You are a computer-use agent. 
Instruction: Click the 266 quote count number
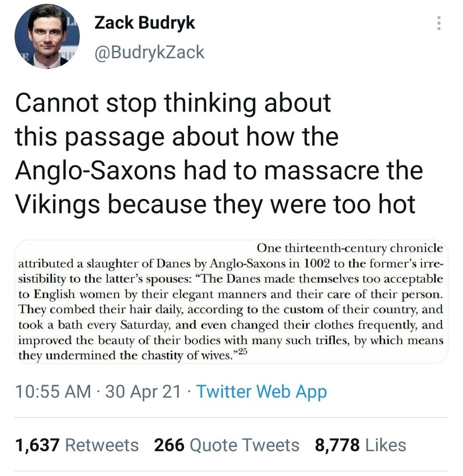click(169, 445)
